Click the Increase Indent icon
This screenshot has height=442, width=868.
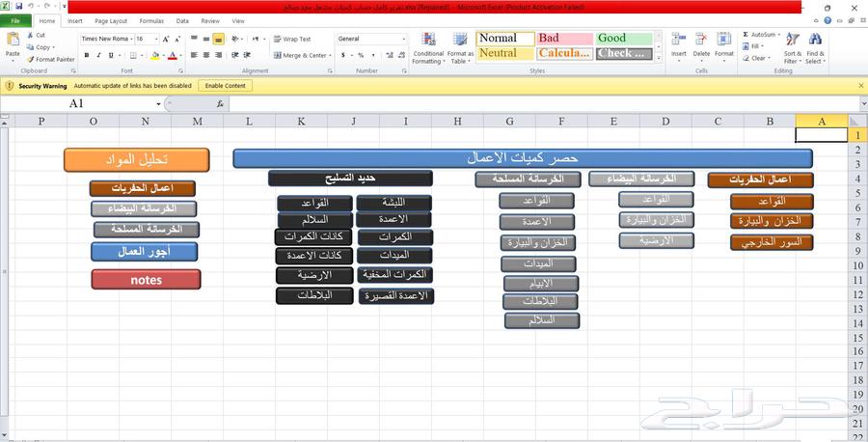click(x=247, y=55)
